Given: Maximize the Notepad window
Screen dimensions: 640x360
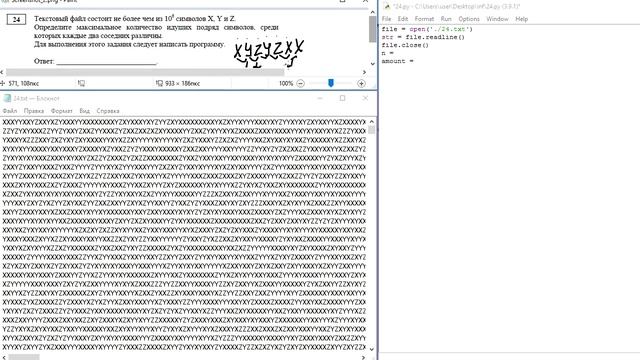Looking at the screenshot, I should pyautogui.click(x=342, y=98).
